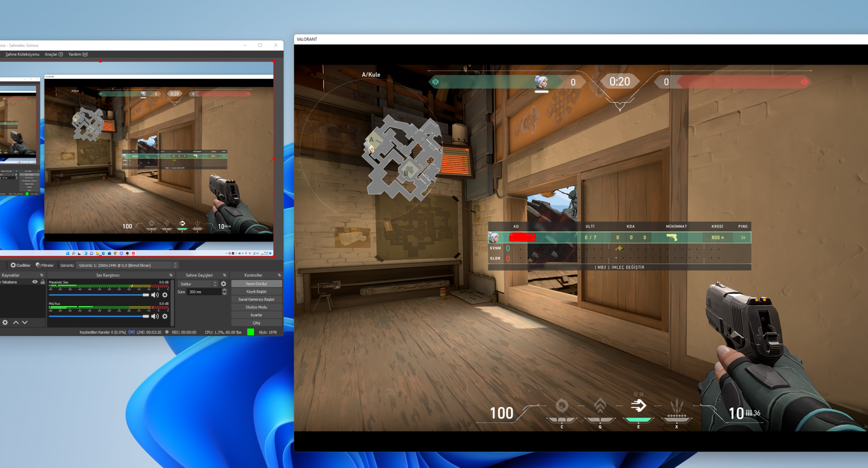
Task: Adjust the Mic/Aux volume slider
Action: [x=99, y=317]
